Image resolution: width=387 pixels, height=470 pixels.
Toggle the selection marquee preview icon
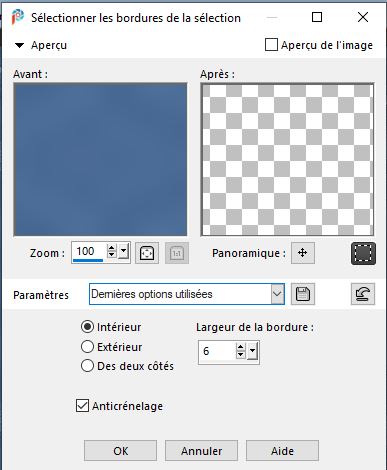pos(363,254)
